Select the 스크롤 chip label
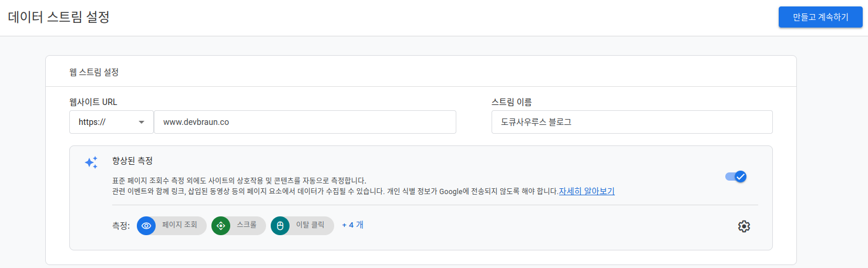868x268 pixels. (247, 225)
